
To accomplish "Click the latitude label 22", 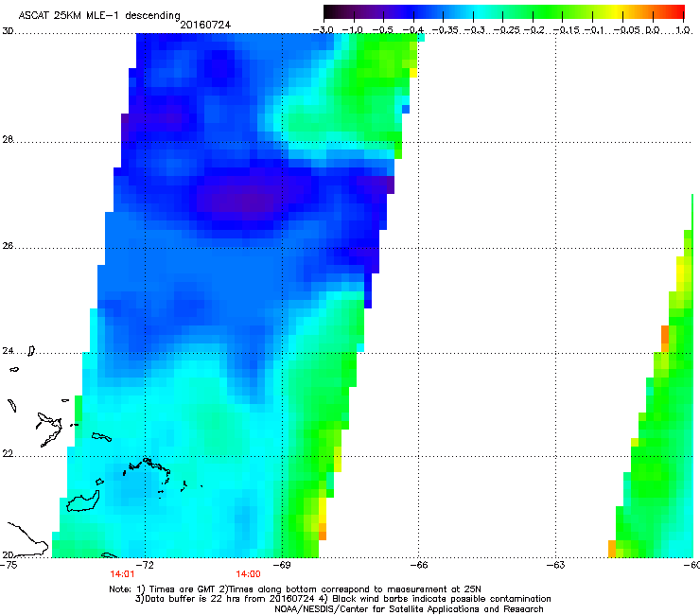I will tap(8, 453).
